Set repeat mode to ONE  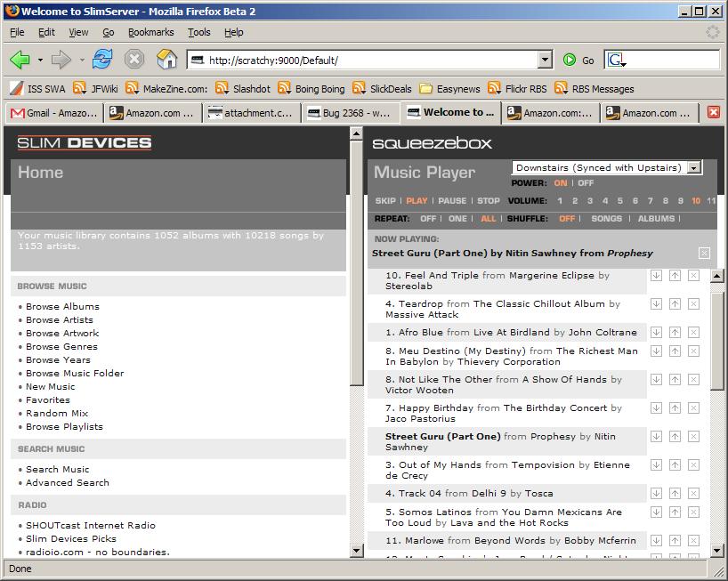pyautogui.click(x=457, y=219)
